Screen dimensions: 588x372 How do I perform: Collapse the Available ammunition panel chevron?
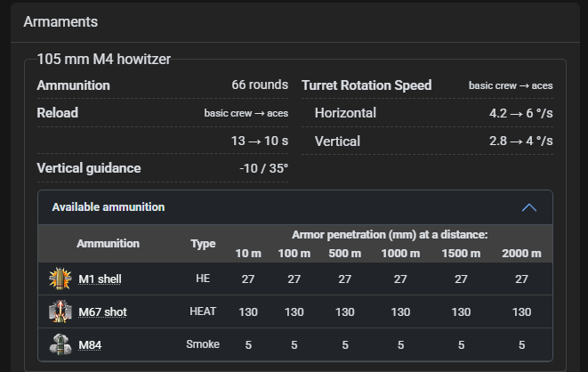(529, 207)
